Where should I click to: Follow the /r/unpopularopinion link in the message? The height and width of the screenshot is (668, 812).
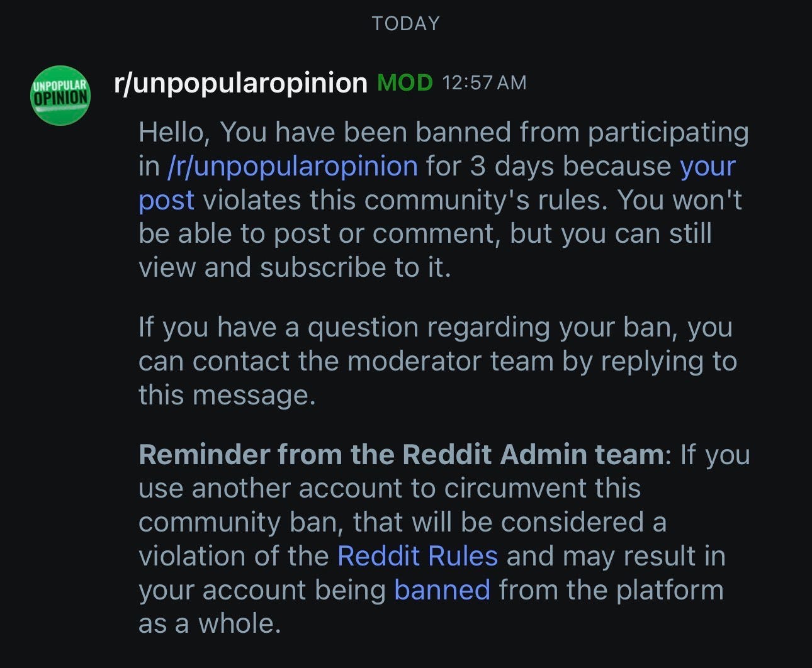click(x=293, y=167)
